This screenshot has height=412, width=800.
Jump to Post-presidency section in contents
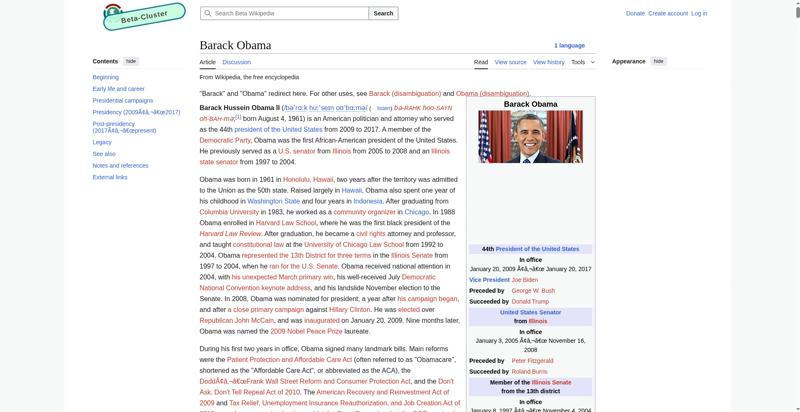124,127
